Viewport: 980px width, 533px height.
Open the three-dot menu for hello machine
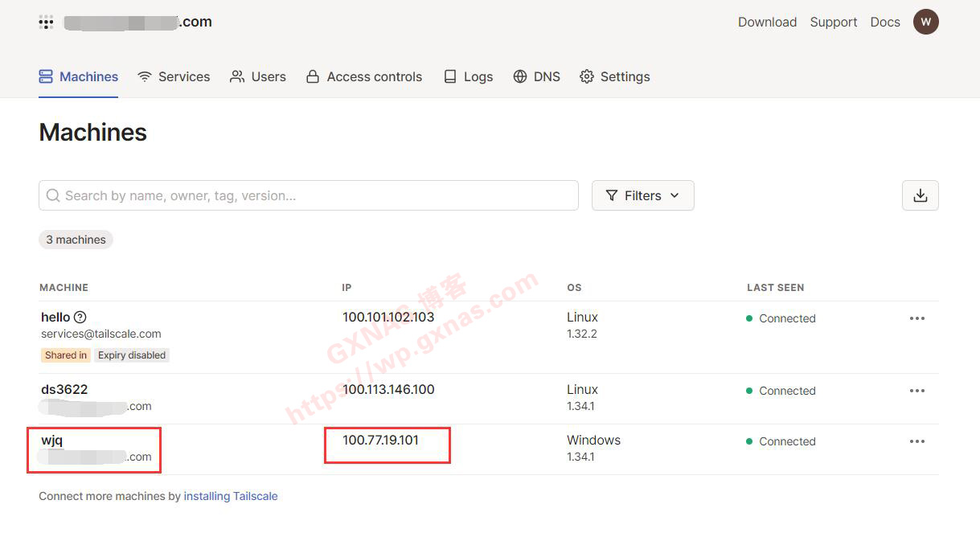coord(916,318)
